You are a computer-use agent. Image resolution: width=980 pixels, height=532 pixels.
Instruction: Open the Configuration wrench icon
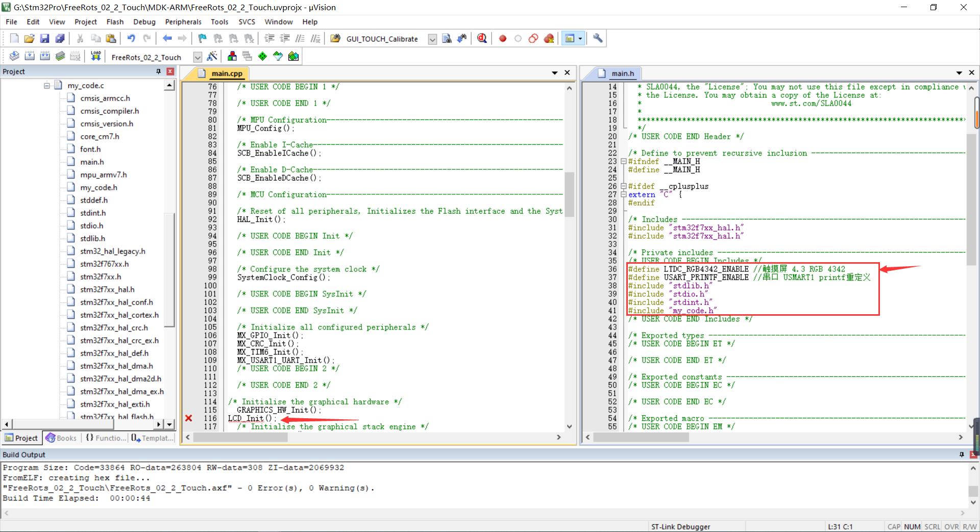point(598,38)
